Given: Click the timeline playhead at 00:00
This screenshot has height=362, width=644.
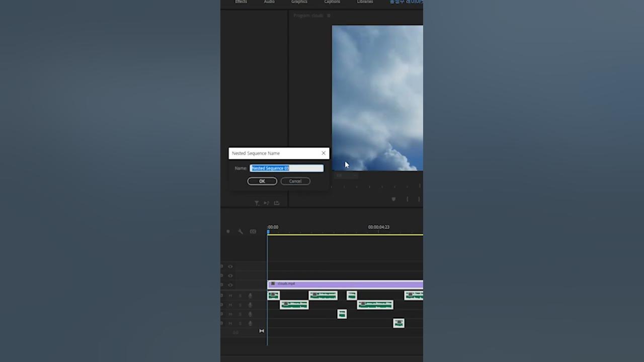Looking at the screenshot, I should (268, 231).
